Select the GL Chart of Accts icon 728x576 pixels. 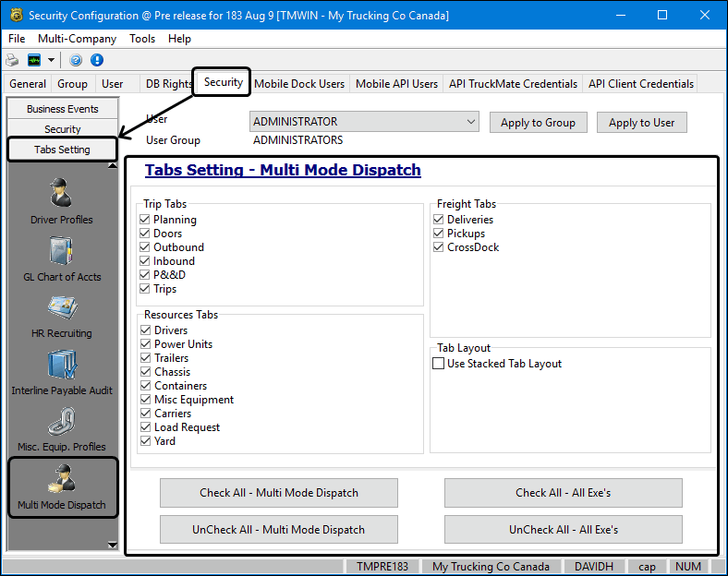(62, 257)
